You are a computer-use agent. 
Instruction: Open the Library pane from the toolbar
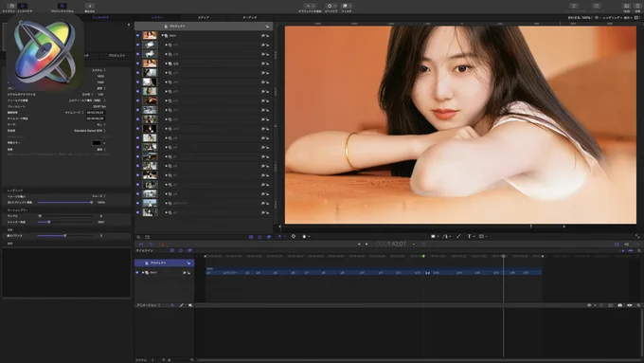point(11,7)
